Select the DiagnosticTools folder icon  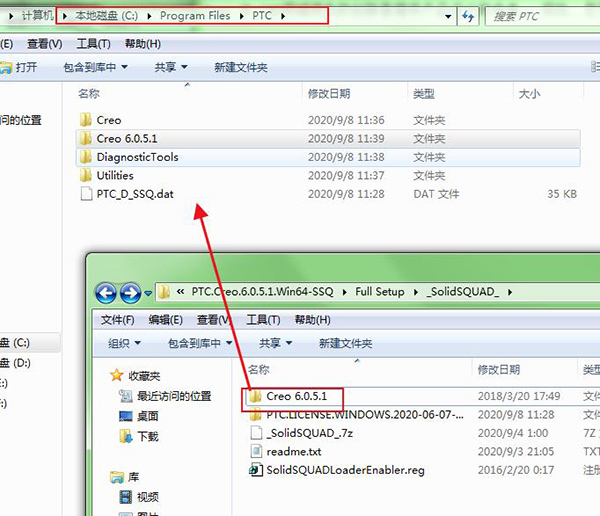[x=86, y=157]
